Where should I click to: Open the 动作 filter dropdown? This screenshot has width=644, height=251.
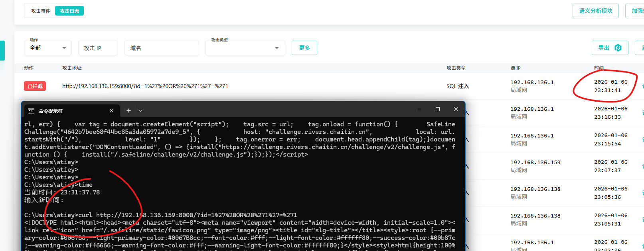click(48, 48)
